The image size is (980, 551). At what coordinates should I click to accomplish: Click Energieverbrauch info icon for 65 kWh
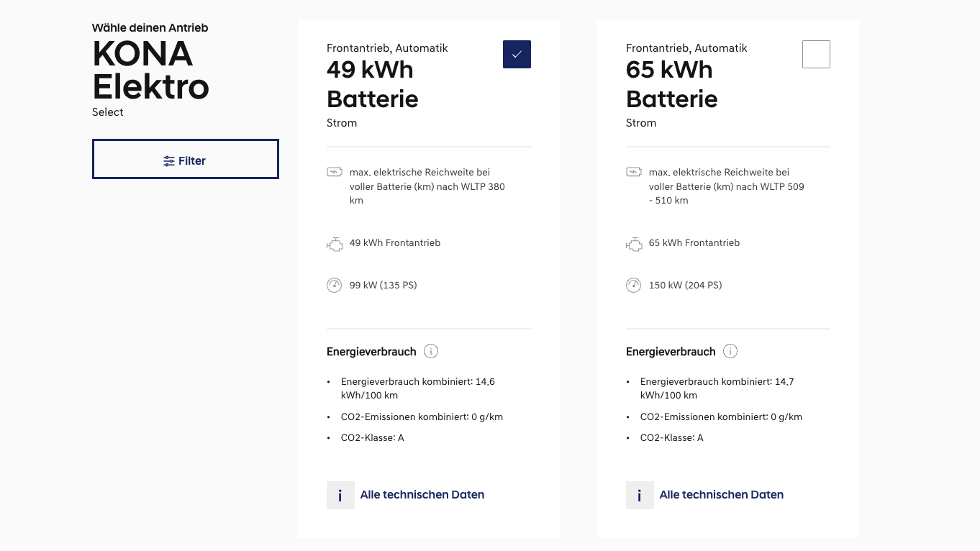[x=730, y=352]
